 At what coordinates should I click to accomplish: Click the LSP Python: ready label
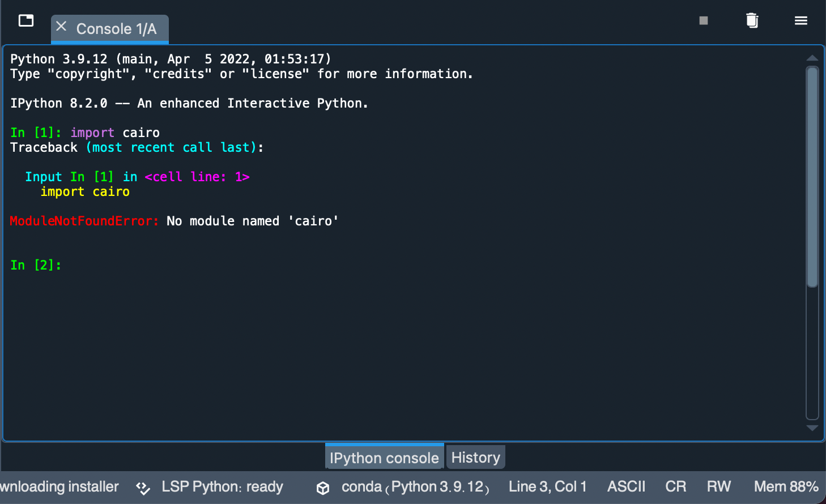[x=222, y=486]
